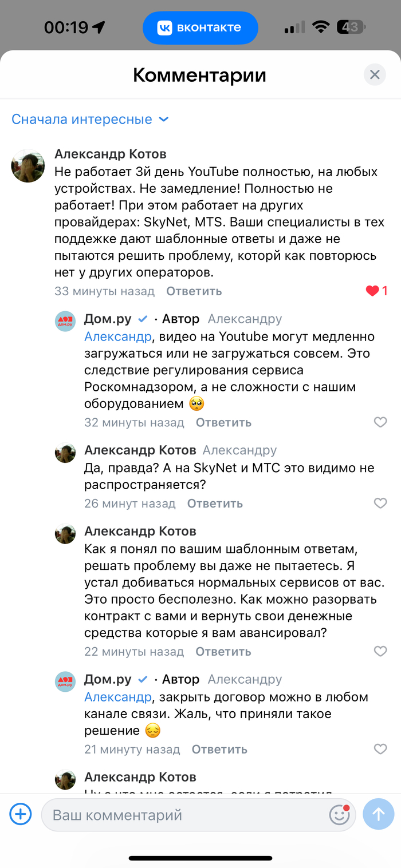Reply to the comment from 33 minutes ago
This screenshot has width=401, height=868.
coord(194,291)
